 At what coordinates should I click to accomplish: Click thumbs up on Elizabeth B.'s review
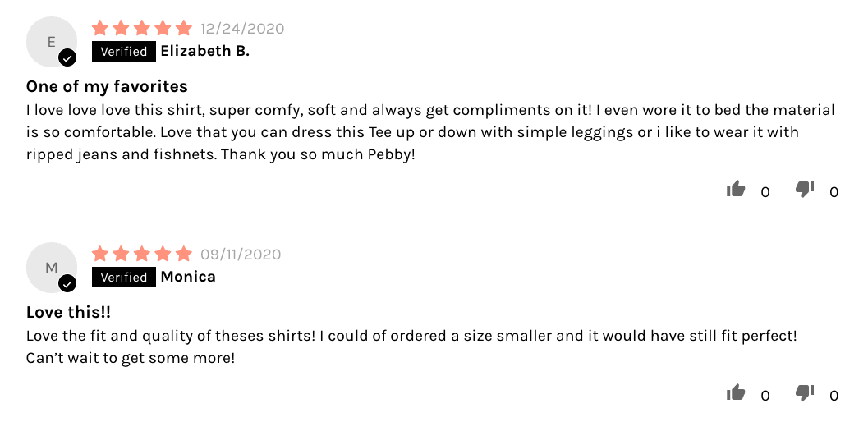[x=736, y=190]
